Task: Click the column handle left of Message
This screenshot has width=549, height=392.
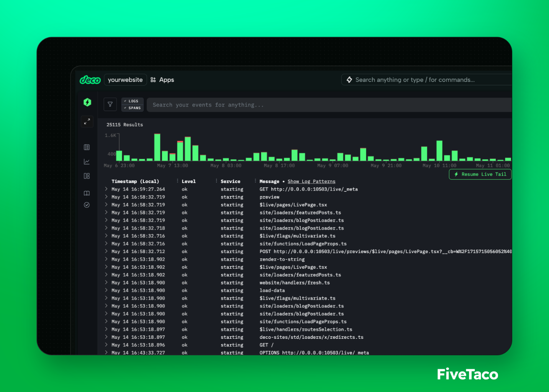Action: point(255,181)
